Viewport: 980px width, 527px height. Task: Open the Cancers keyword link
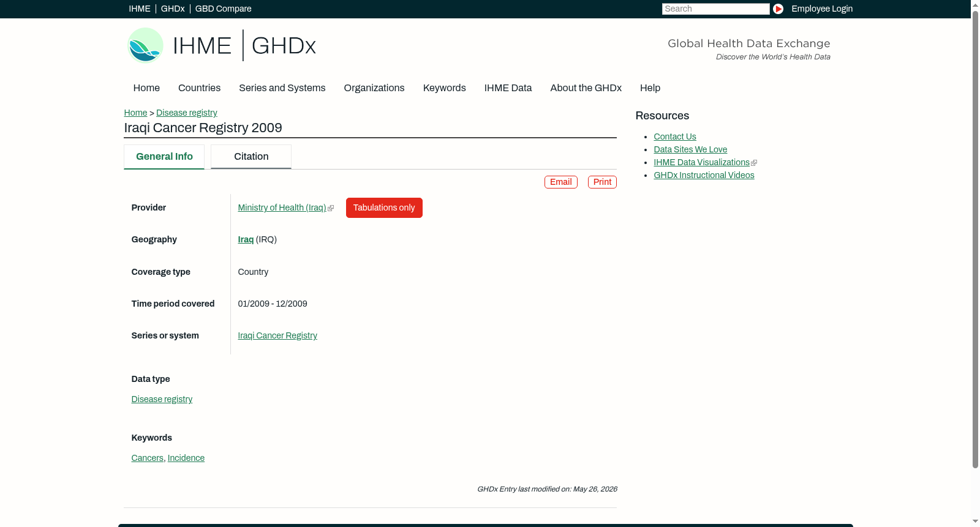point(147,458)
